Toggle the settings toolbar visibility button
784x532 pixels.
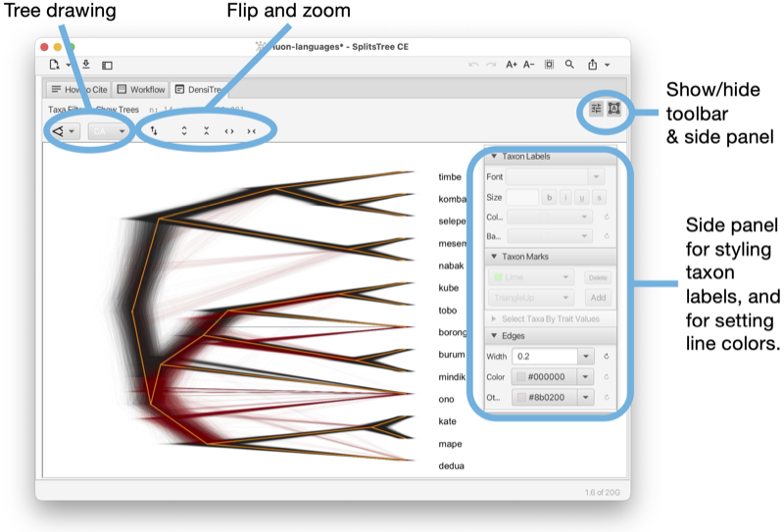(596, 108)
